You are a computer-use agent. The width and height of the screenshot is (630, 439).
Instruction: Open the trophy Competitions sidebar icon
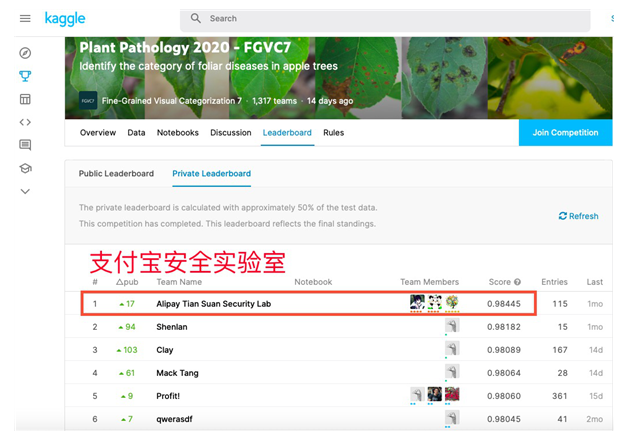[x=25, y=76]
